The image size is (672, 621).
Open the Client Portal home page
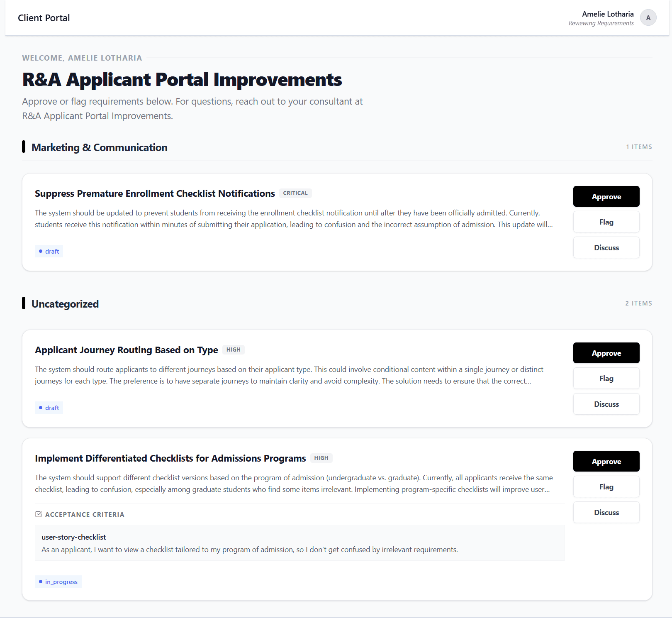point(44,17)
